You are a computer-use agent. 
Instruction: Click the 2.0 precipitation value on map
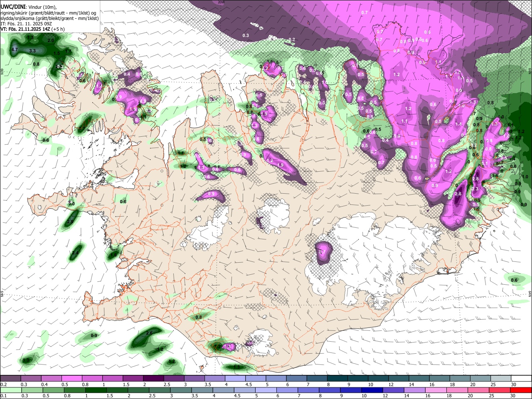coord(51,40)
